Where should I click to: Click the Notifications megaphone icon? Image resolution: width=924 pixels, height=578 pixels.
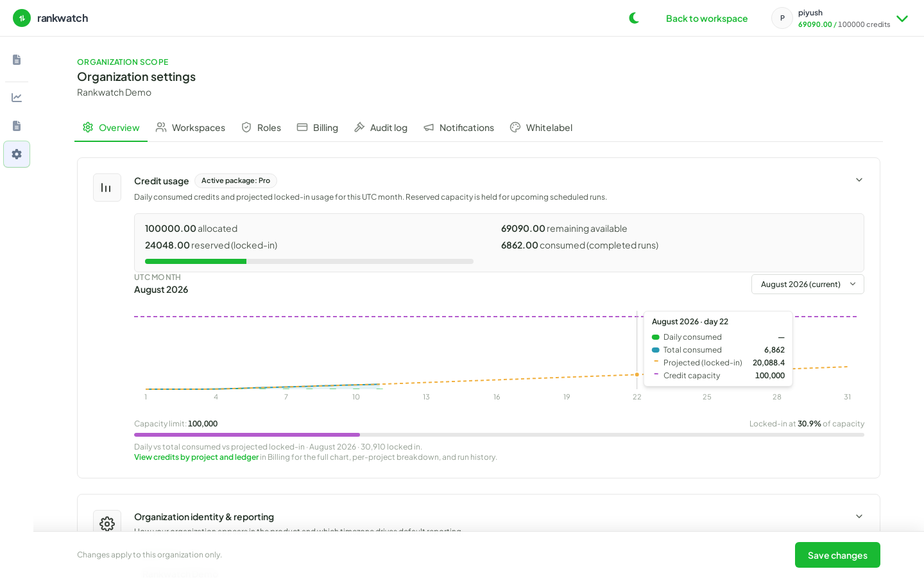point(429,128)
